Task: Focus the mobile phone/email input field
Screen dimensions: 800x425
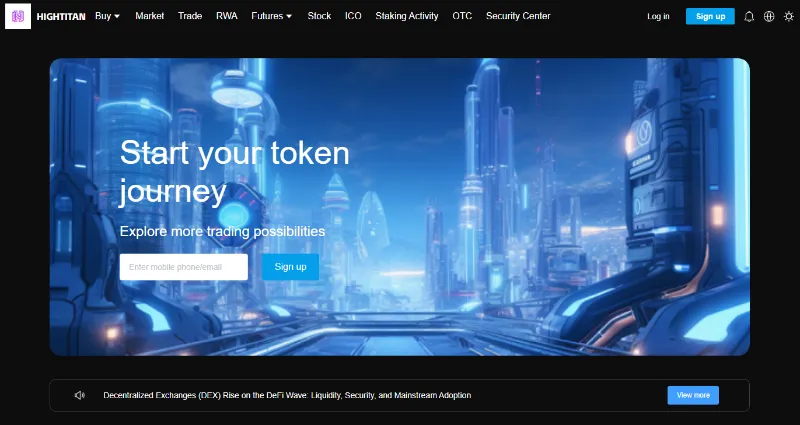Action: 184,267
